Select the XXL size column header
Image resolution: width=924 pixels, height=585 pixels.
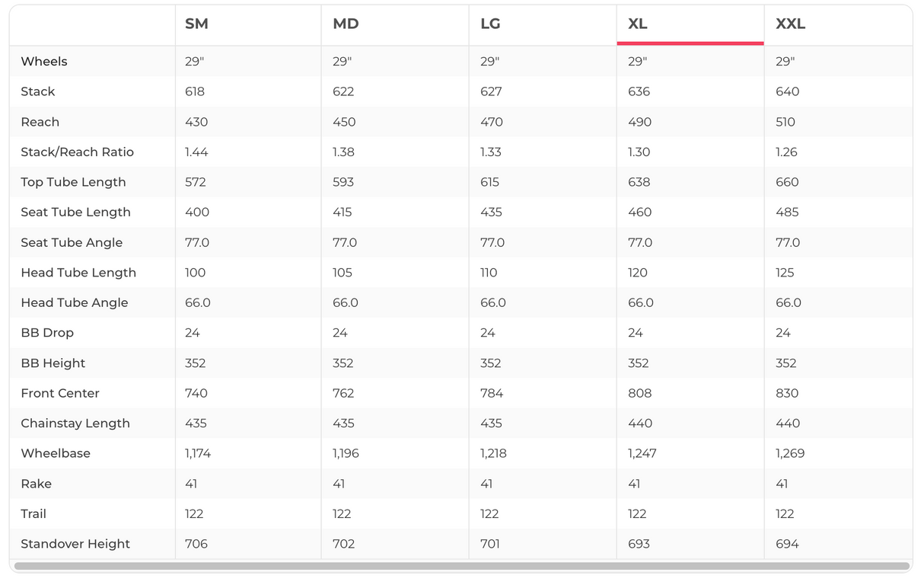pyautogui.click(x=790, y=24)
